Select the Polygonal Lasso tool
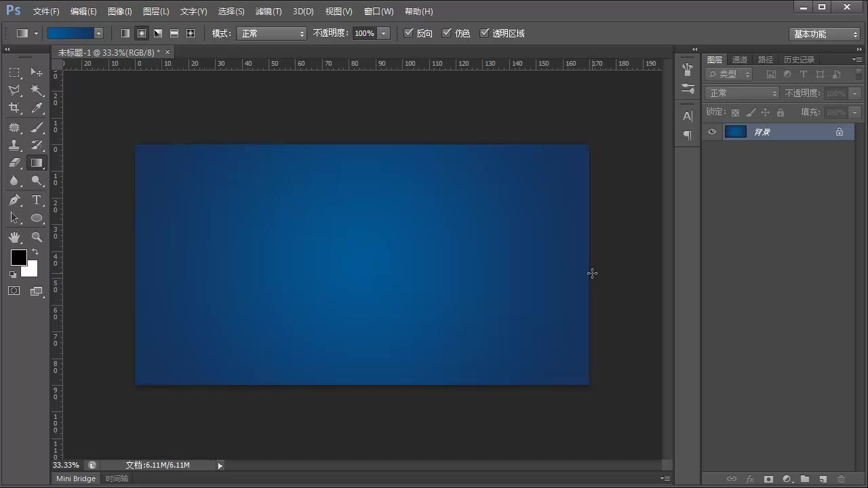868x488 pixels. 14,90
